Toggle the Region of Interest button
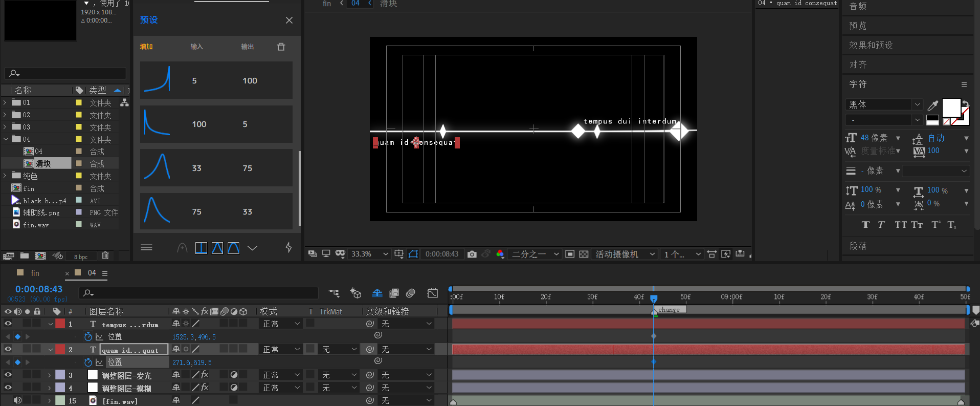Screen dimensions: 980x406 point(570,254)
